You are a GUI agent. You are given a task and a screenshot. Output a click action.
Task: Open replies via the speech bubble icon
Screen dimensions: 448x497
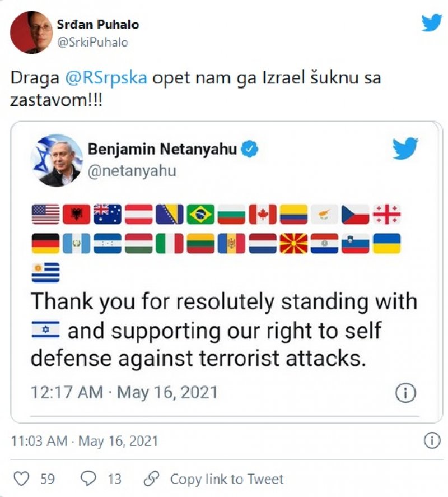(88, 479)
